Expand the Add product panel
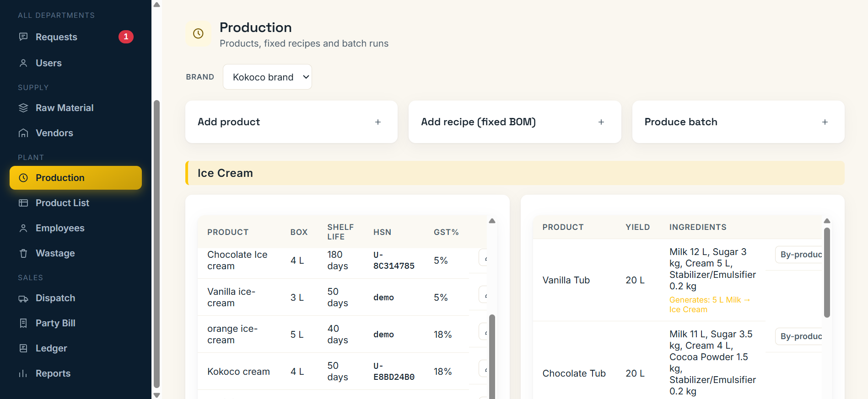 (291, 122)
